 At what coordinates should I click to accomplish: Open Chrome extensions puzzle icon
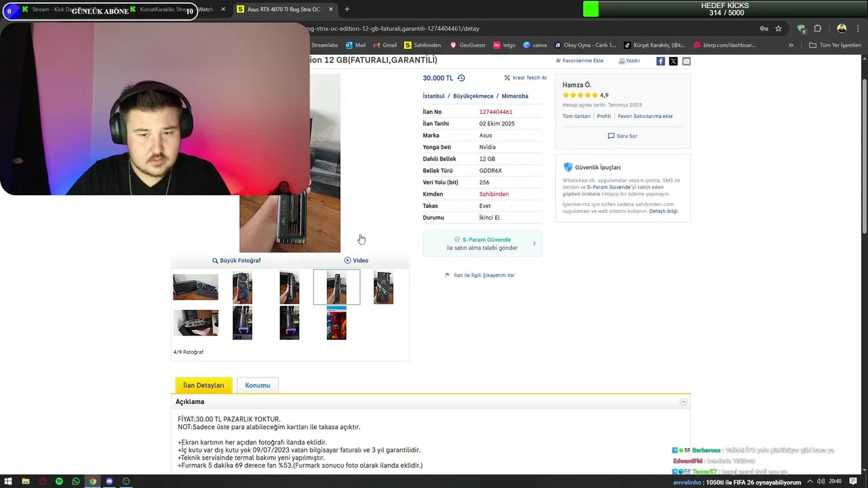click(817, 28)
